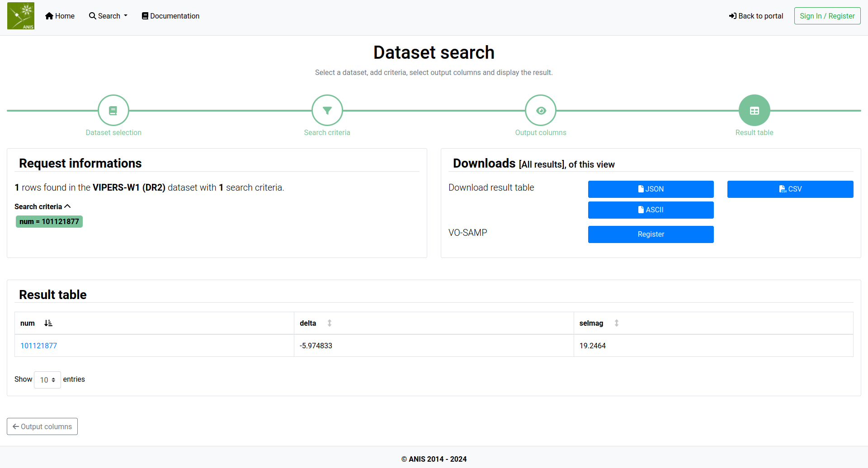This screenshot has width=868, height=468.
Task: Click Sign In / Register button
Action: [827, 16]
